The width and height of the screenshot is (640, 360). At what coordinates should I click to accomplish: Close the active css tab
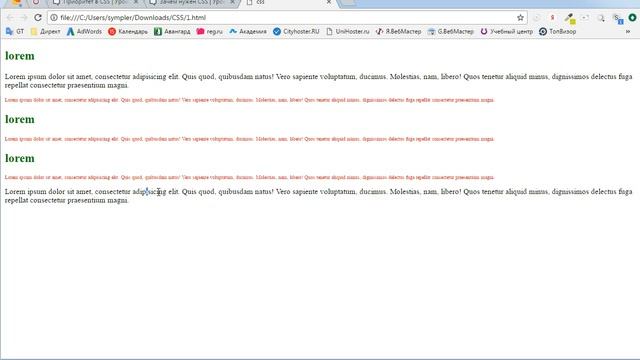(x=329, y=2)
